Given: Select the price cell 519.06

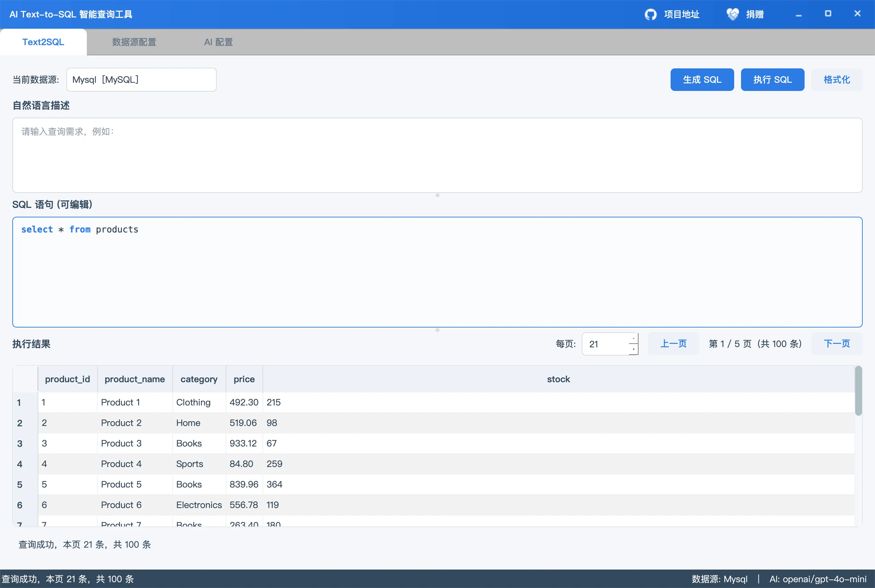Looking at the screenshot, I should (244, 423).
